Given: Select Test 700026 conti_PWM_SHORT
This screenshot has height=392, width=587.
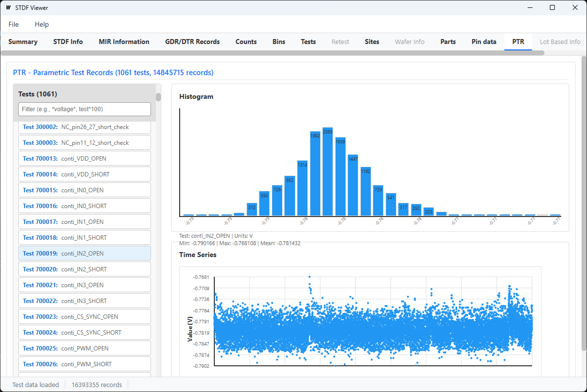Looking at the screenshot, I should click(84, 363).
